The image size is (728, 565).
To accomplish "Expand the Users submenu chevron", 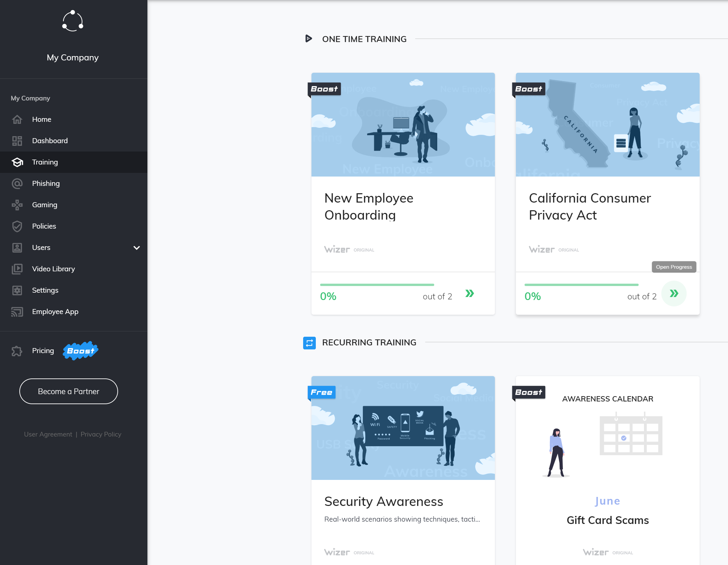I will coord(136,248).
